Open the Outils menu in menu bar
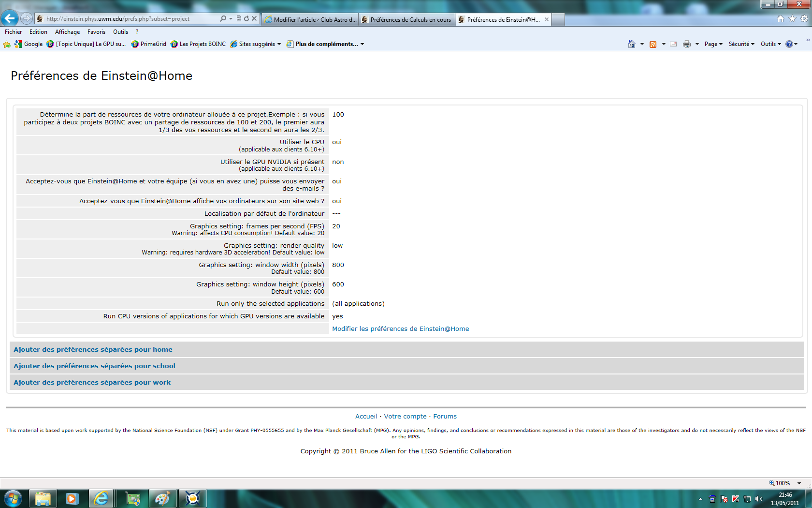This screenshot has height=508, width=812. (120, 32)
